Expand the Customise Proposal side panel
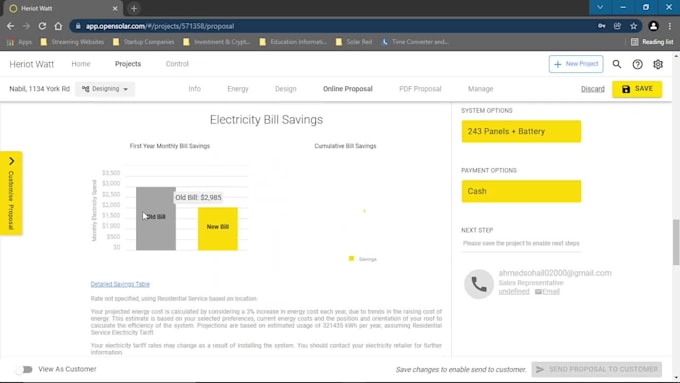This screenshot has height=383, width=680. [x=11, y=193]
